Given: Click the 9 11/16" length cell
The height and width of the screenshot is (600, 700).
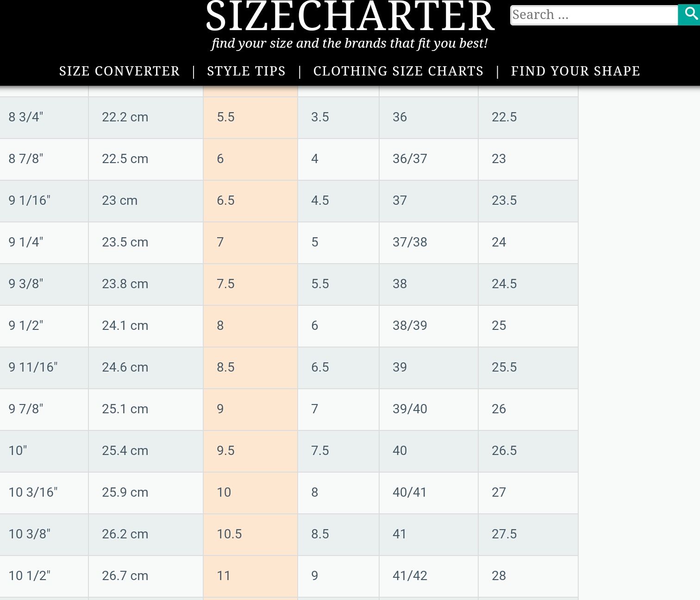Looking at the screenshot, I should [33, 367].
